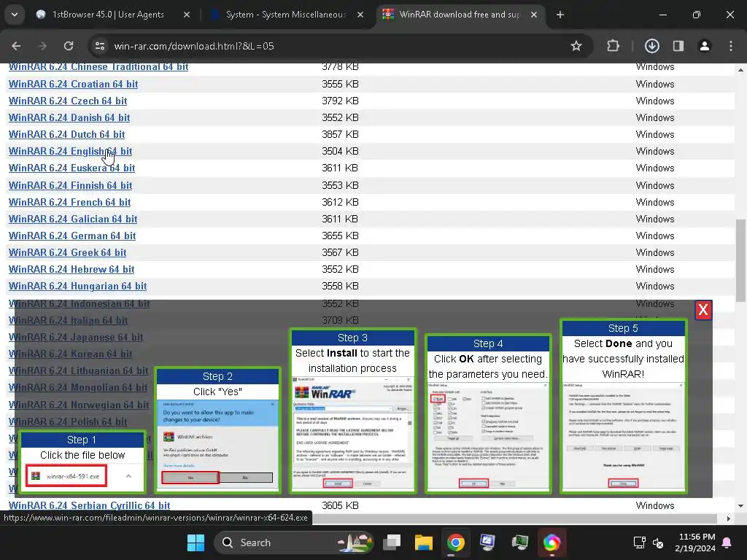
Task: Download WinRAR 6.24 Finnish 64 bit
Action: pyautogui.click(x=71, y=185)
